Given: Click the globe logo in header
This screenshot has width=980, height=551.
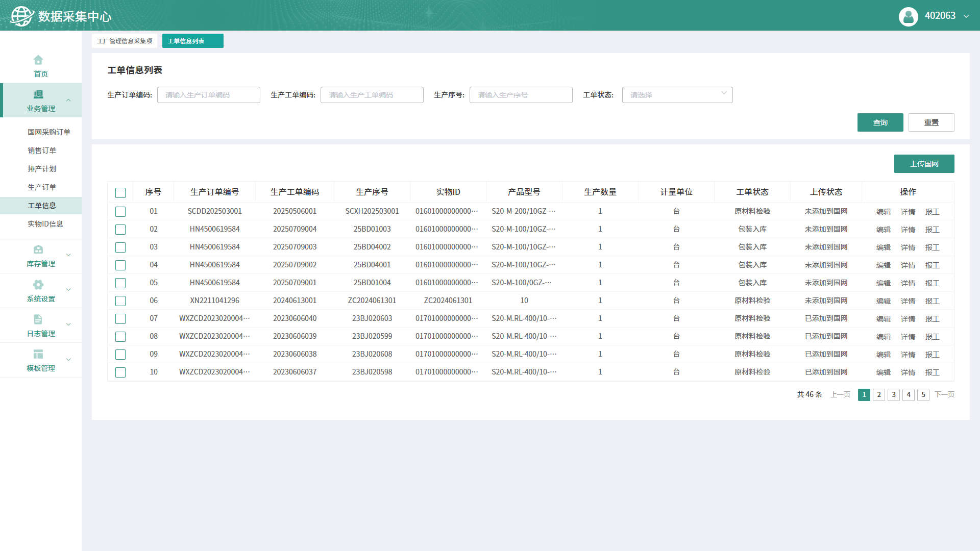Looking at the screenshot, I should [21, 16].
